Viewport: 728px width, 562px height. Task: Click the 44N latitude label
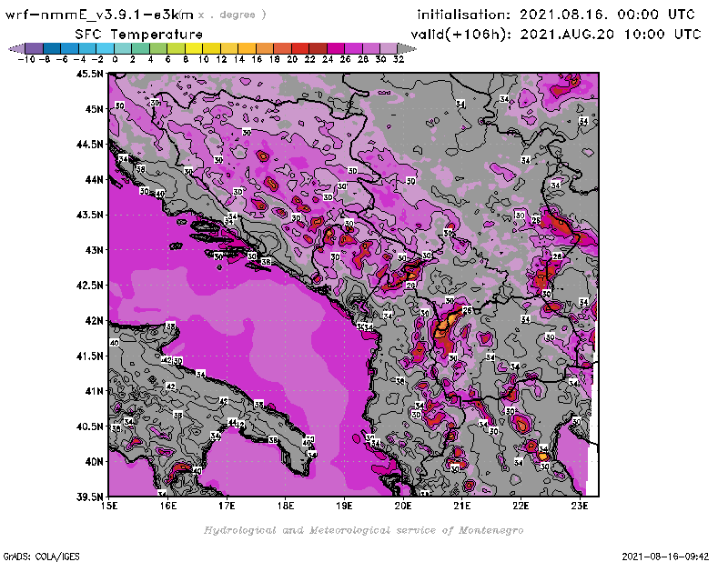(x=94, y=179)
